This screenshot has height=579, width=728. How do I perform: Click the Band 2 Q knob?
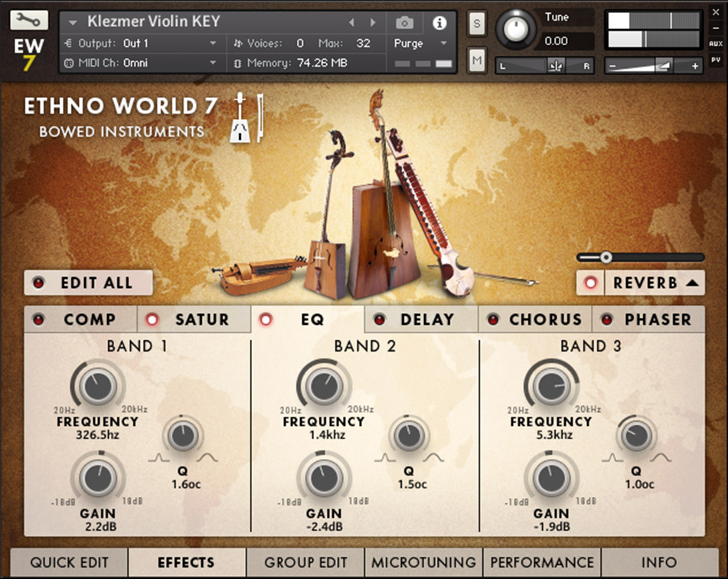pos(409,436)
